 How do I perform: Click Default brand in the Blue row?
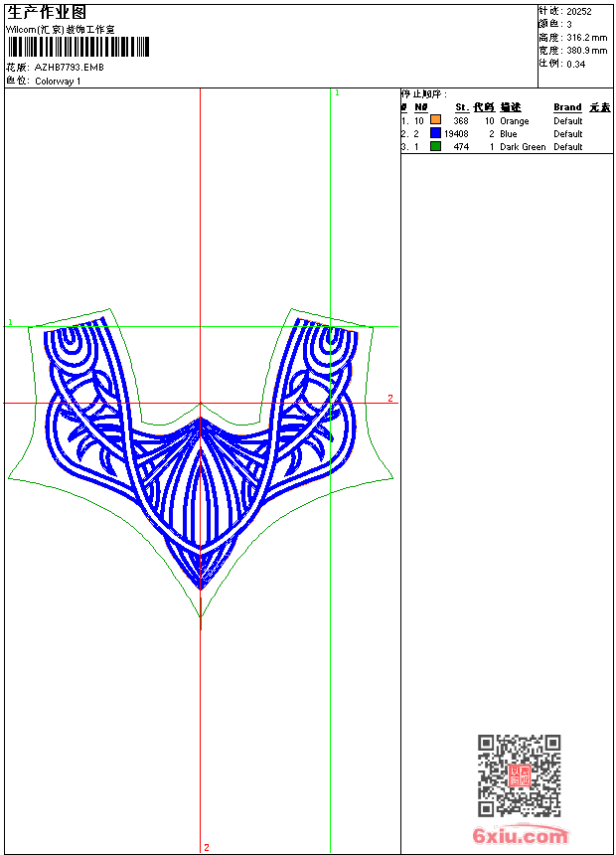pos(568,134)
